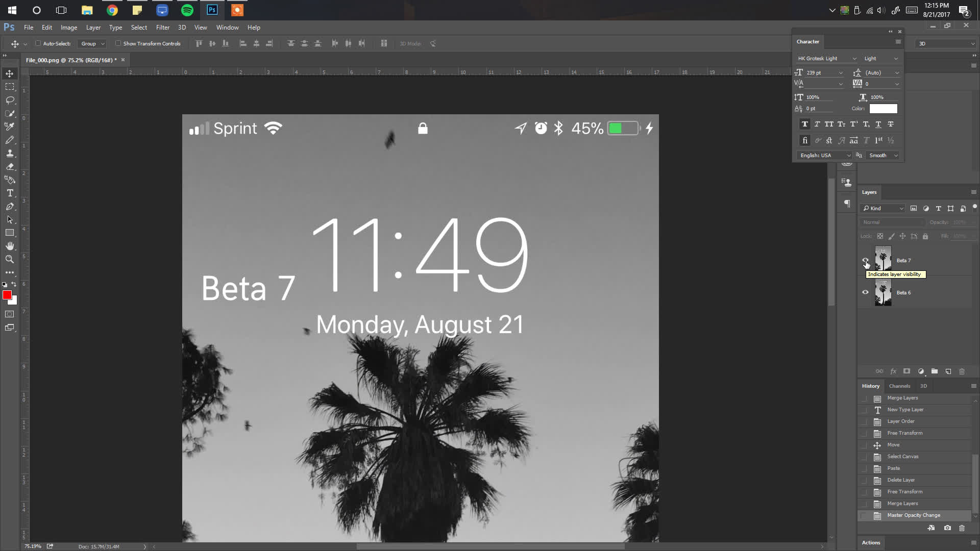Activate the Horizontal Type tool
980x551 pixels.
10,193
